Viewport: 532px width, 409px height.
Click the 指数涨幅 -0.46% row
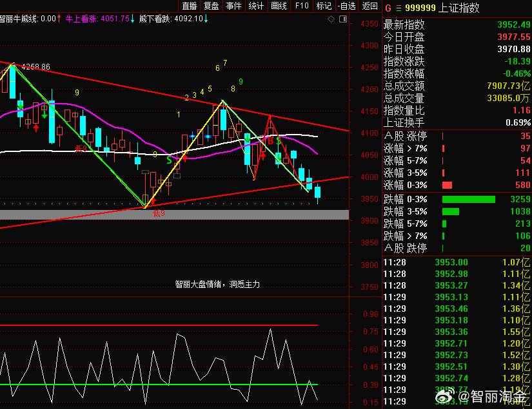(x=457, y=73)
